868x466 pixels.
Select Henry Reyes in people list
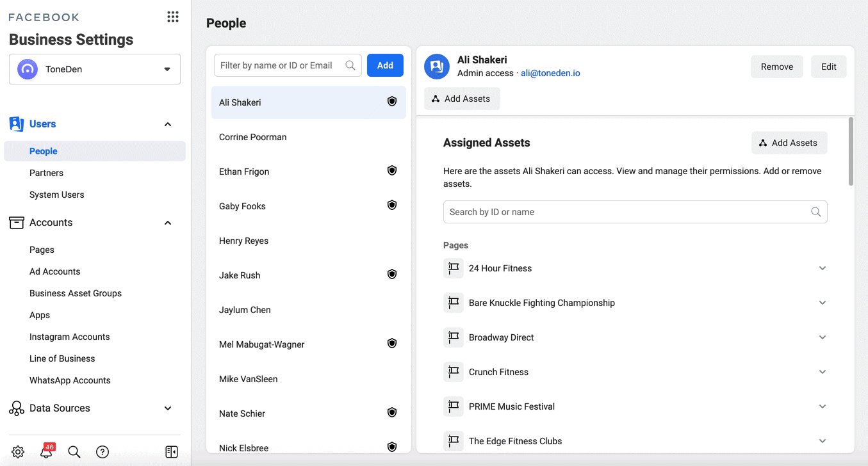309,241
